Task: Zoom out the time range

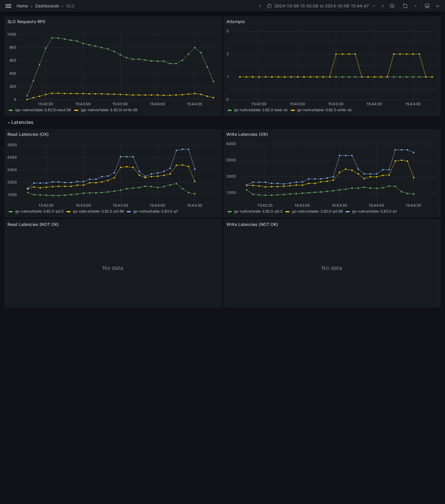Action: (392, 6)
